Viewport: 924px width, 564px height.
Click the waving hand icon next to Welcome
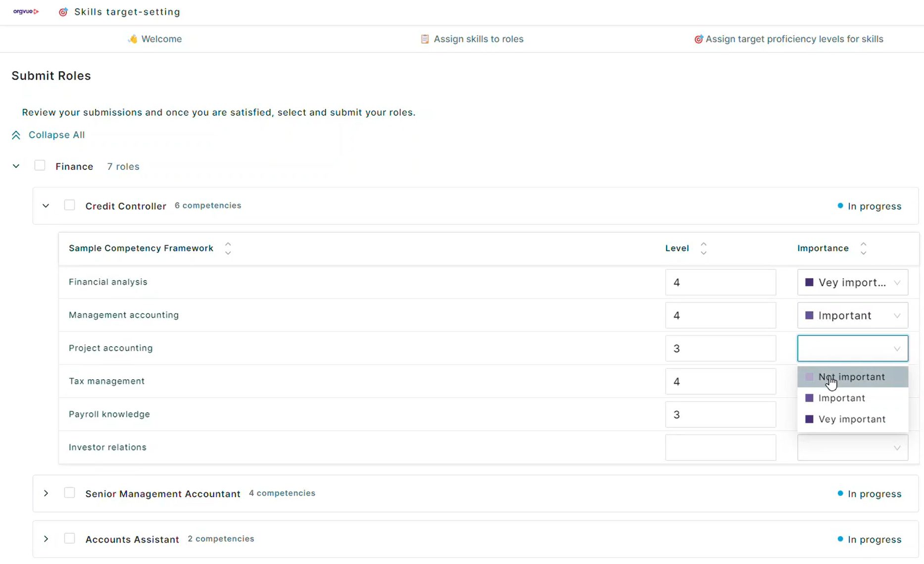click(132, 39)
